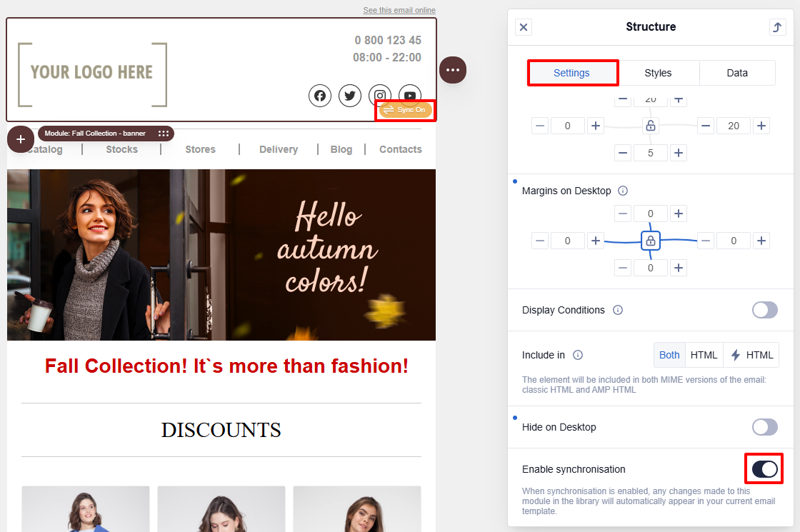The width and height of the screenshot is (800, 532).
Task: Increase the bottom margin value
Action: (x=678, y=268)
